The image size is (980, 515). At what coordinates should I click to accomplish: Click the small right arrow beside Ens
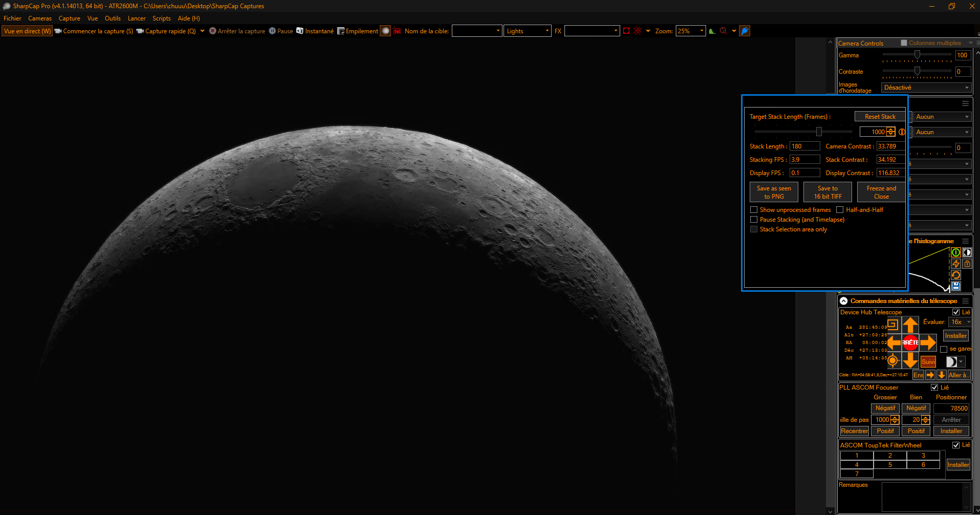tap(930, 375)
